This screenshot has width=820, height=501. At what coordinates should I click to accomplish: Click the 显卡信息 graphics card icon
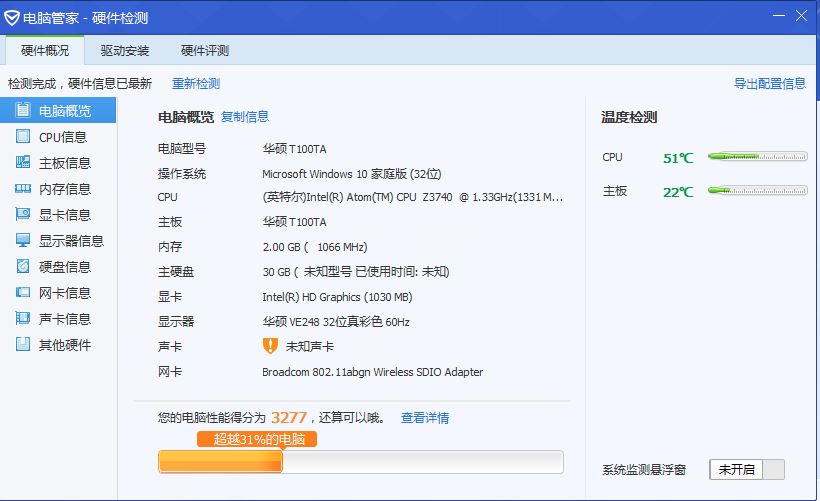click(x=22, y=214)
